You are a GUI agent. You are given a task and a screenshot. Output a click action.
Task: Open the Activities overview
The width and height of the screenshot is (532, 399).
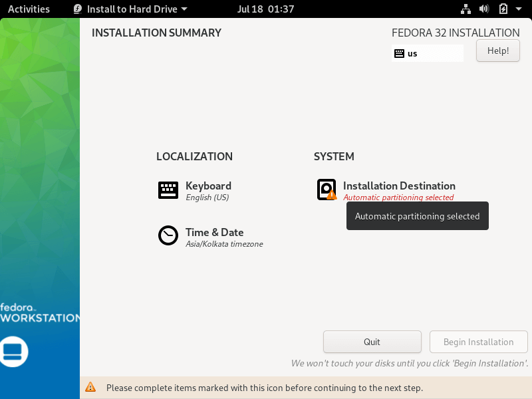pyautogui.click(x=29, y=9)
